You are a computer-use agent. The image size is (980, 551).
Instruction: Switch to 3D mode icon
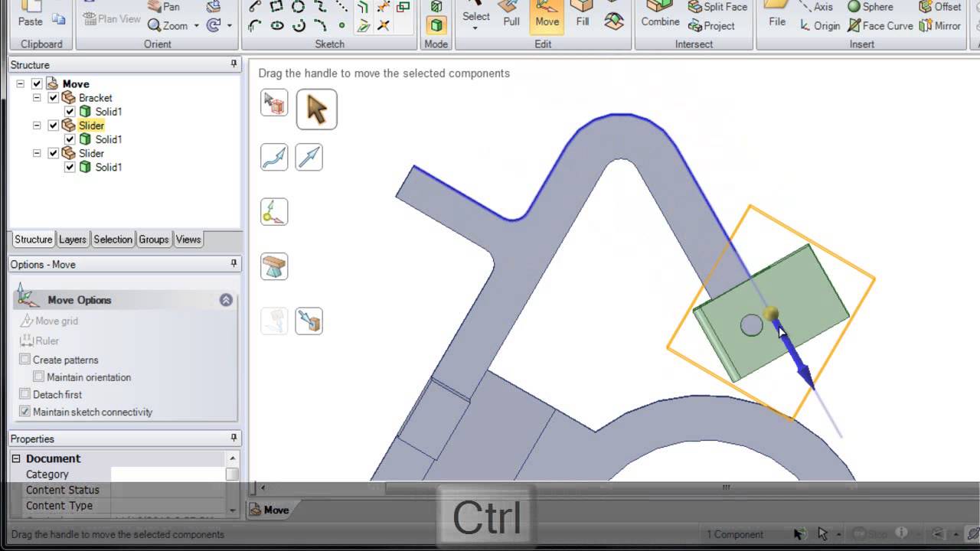coord(436,25)
